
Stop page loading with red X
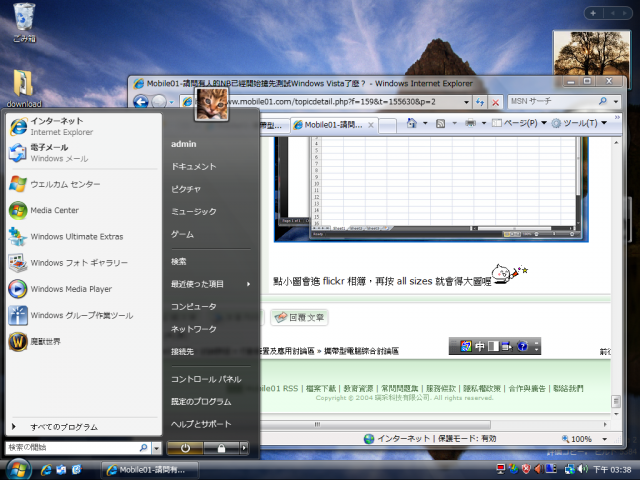pyautogui.click(x=496, y=102)
